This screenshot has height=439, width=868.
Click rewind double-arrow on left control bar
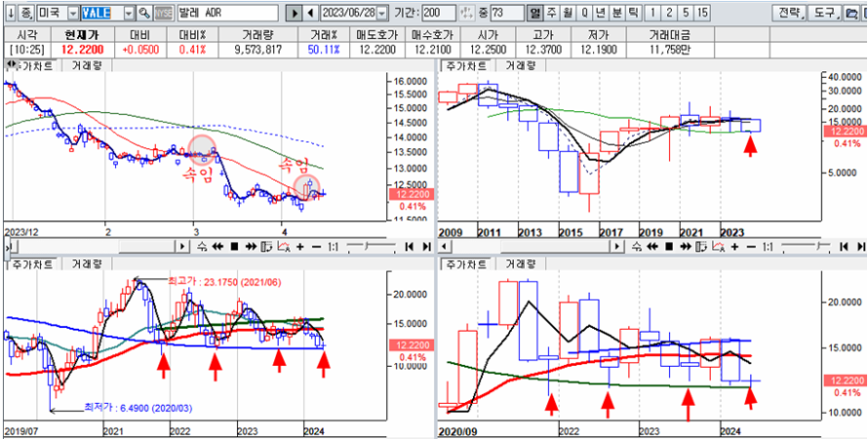[x=217, y=247]
